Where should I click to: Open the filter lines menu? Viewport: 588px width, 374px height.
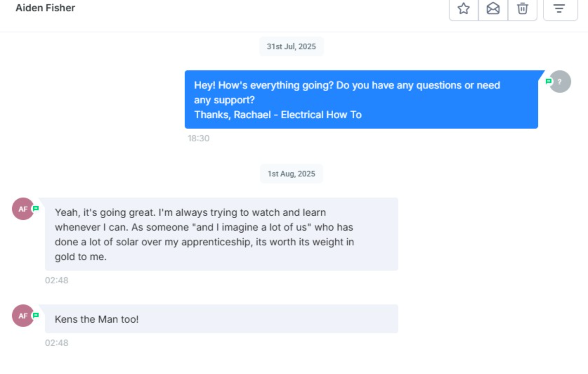(559, 8)
